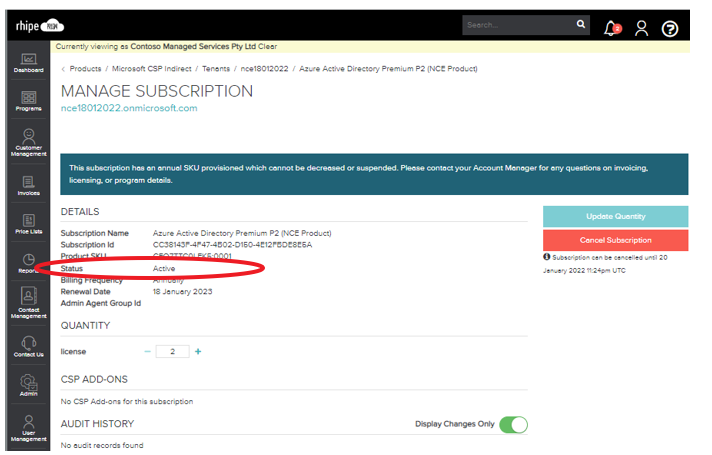712x455 pixels.
Task: Click the Subscription Name value text
Action: (x=242, y=233)
